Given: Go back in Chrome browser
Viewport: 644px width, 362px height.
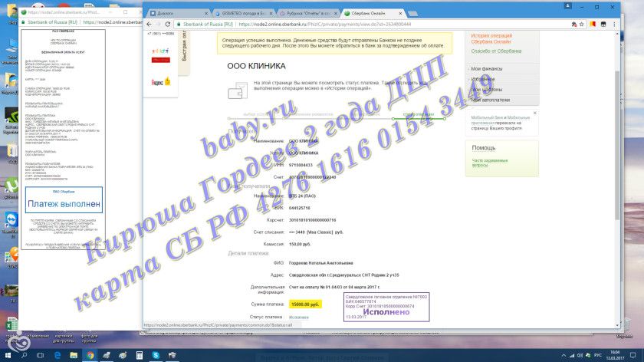Looking at the screenshot, I should (149, 25).
